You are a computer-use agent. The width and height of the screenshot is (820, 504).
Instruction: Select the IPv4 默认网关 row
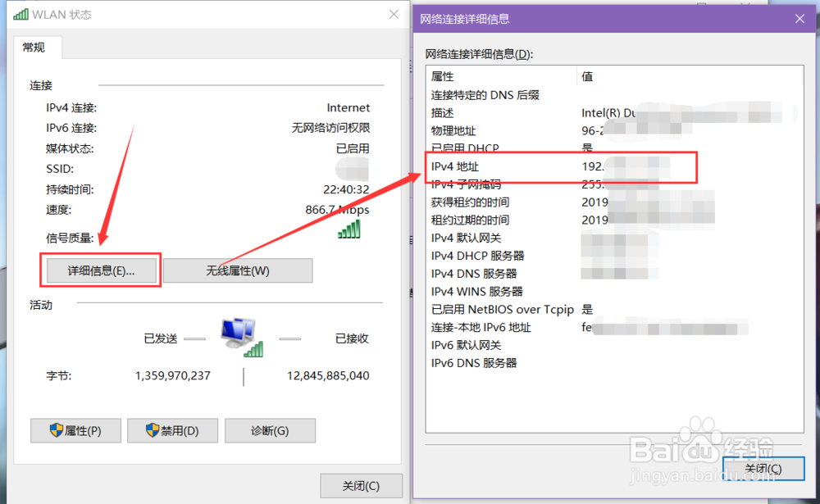click(614, 238)
